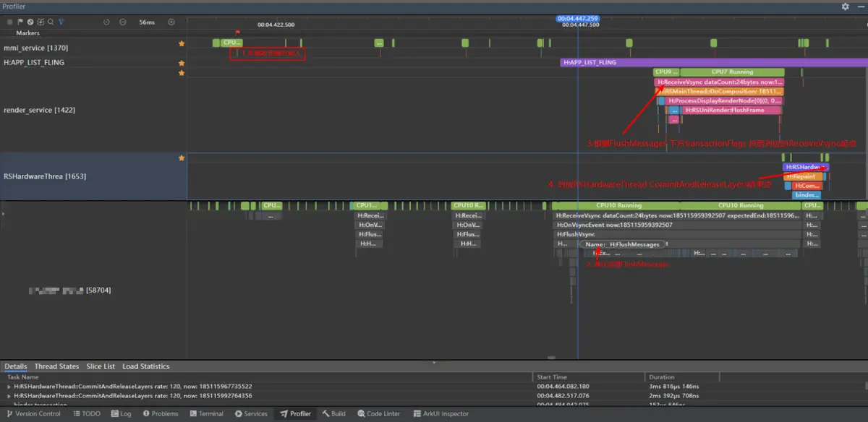Viewport: 868px width, 422px height.
Task: Toggle favorite star on H:APP_LIST_FLING row
Action: click(x=182, y=63)
